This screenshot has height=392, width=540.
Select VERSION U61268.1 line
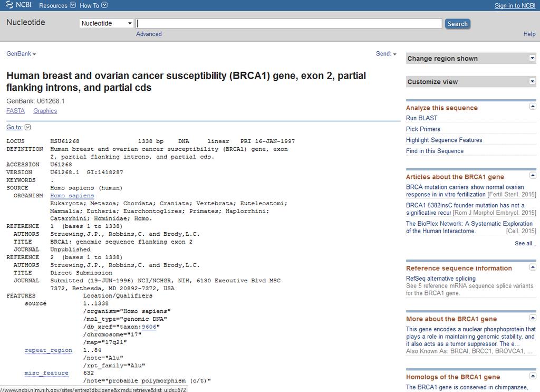coord(65,172)
